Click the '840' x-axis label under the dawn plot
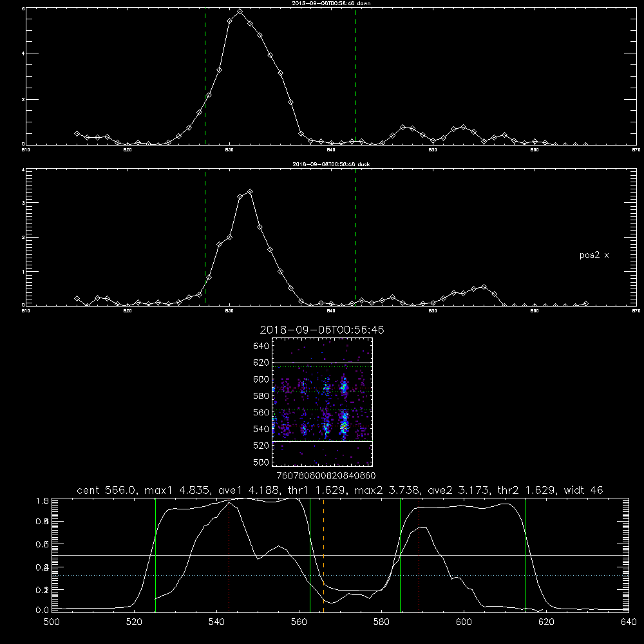This screenshot has width=644, height=644. 331,150
